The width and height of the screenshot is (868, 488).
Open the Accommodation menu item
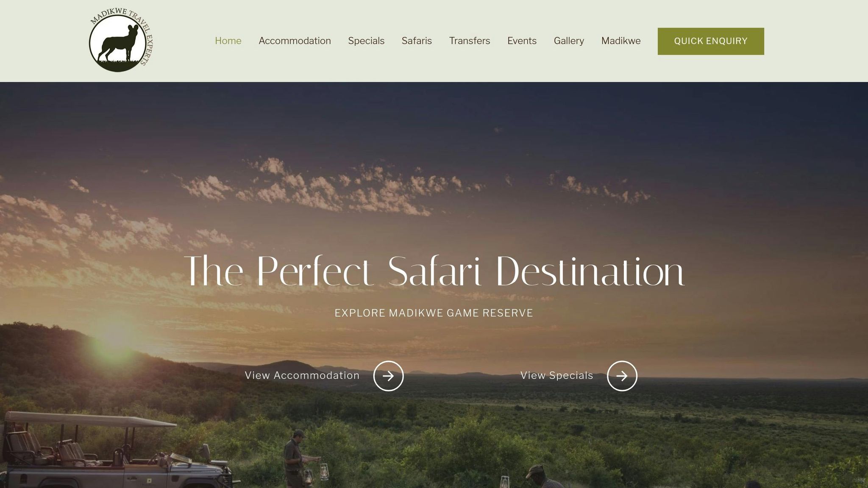[x=295, y=41]
